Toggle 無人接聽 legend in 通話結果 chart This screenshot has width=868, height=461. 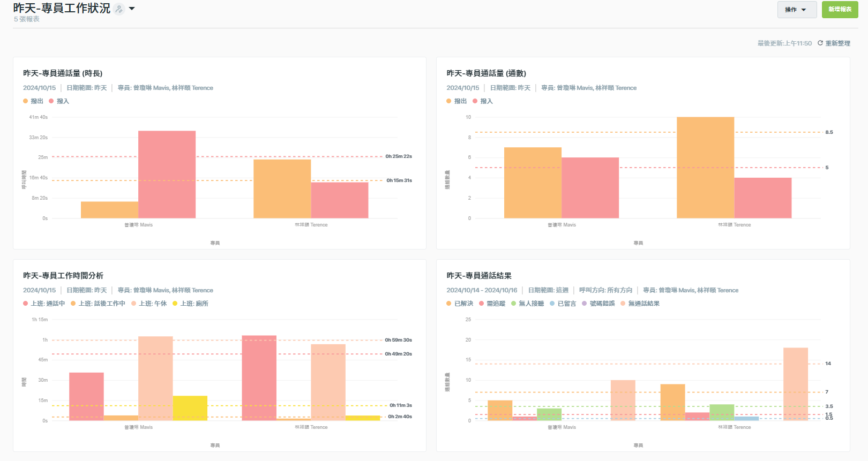coord(527,304)
